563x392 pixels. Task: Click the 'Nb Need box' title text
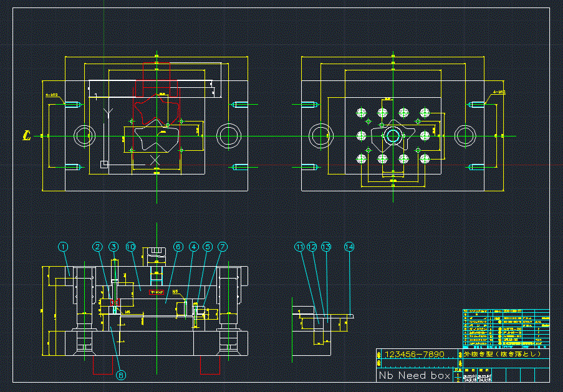(415, 376)
